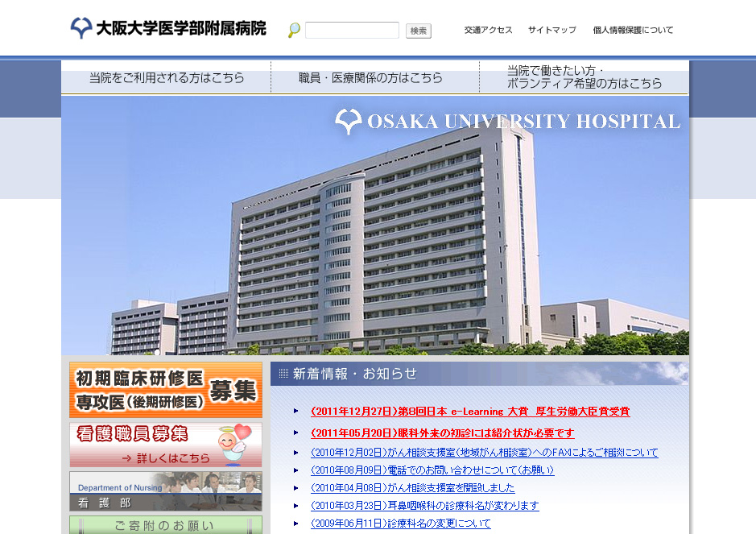Open the 耳鼻咽喉科の診療科名 news link
This screenshot has height=534, width=756.
point(424,506)
